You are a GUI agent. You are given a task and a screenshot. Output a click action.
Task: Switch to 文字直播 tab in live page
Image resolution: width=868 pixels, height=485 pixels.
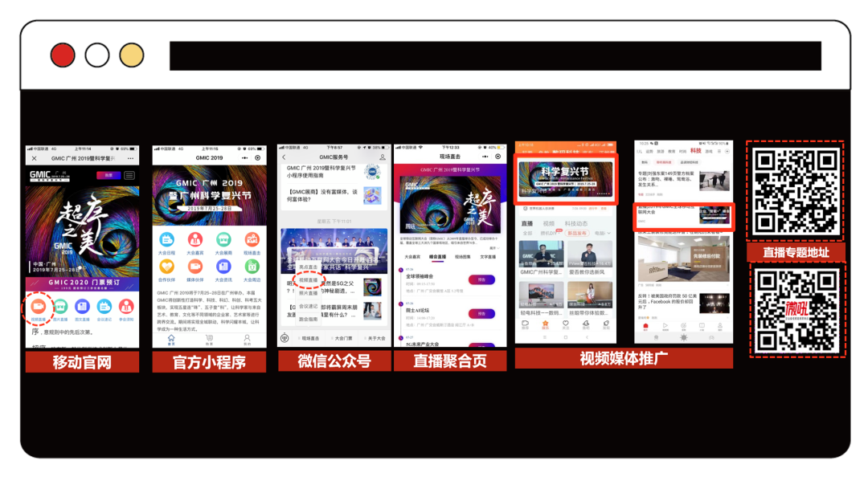488,257
